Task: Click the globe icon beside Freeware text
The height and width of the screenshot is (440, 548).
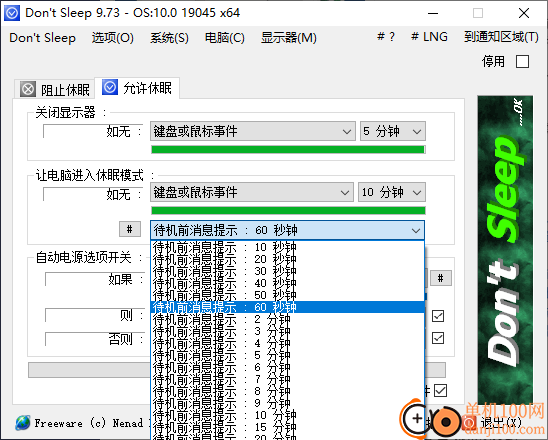Action: [x=23, y=423]
